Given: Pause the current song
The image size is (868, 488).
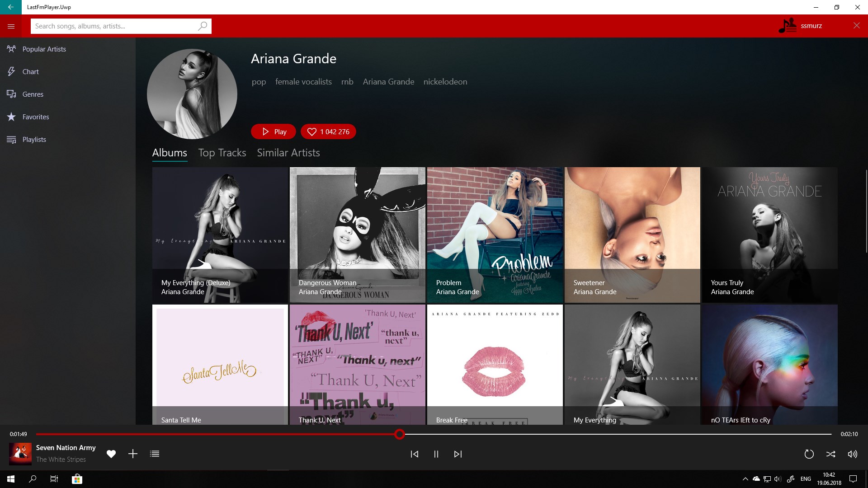Looking at the screenshot, I should tap(436, 454).
